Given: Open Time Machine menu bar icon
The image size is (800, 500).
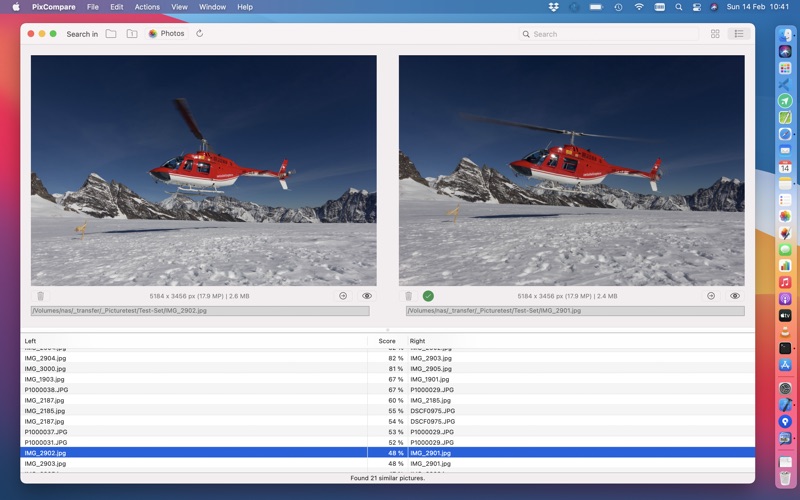Looking at the screenshot, I should click(x=618, y=7).
